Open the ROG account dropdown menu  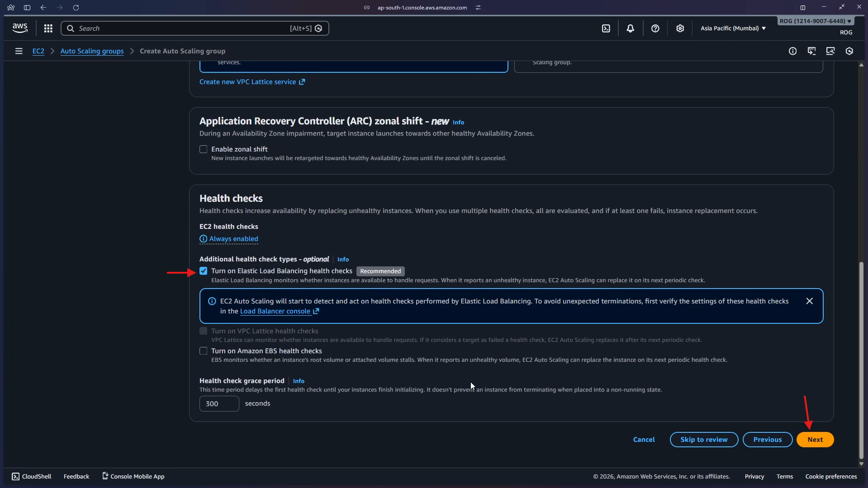point(815,21)
